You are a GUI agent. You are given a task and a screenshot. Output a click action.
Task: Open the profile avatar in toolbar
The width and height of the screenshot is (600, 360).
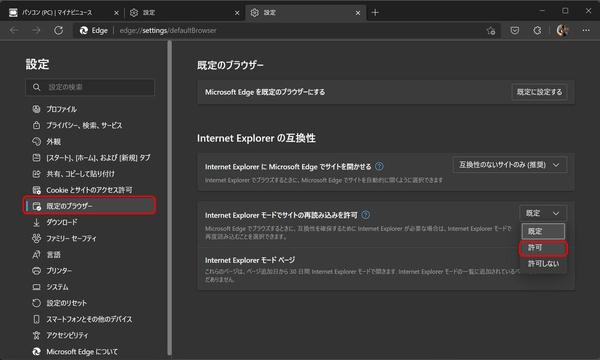coord(562,30)
